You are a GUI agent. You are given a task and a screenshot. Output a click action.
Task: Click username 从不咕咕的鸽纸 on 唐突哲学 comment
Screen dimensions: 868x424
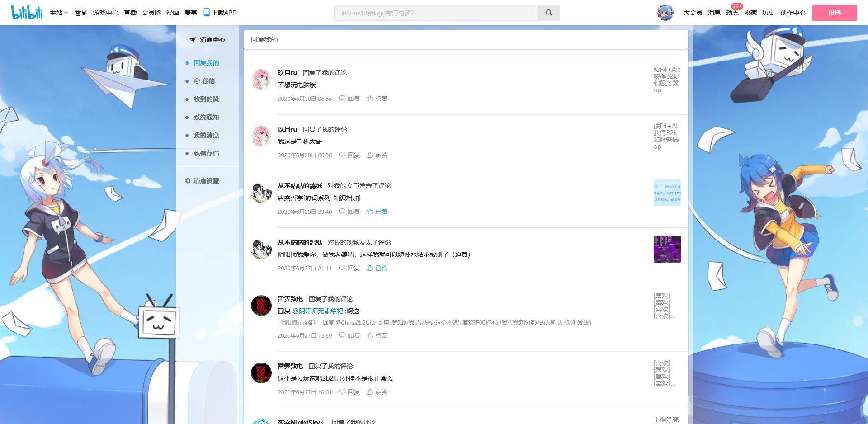300,186
